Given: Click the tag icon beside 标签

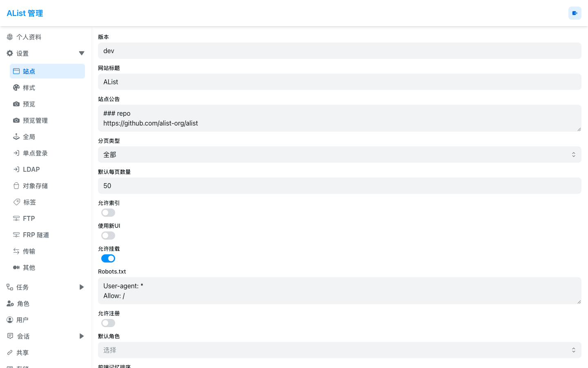Looking at the screenshot, I should 17,202.
